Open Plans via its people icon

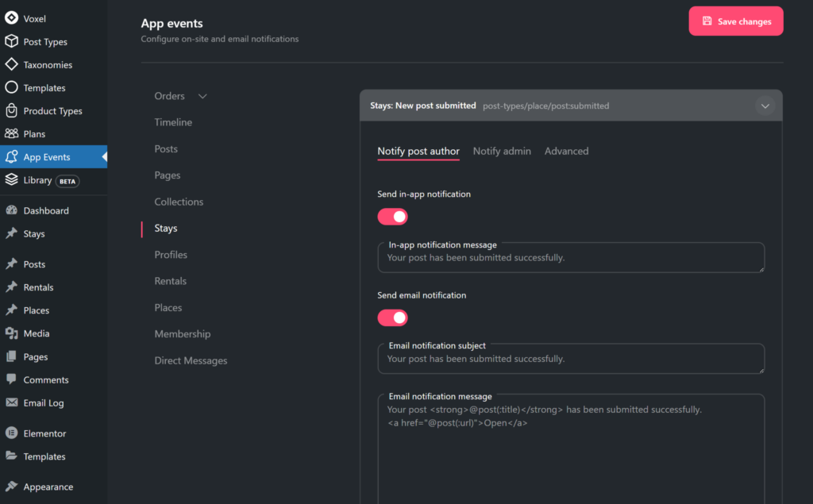coord(12,134)
